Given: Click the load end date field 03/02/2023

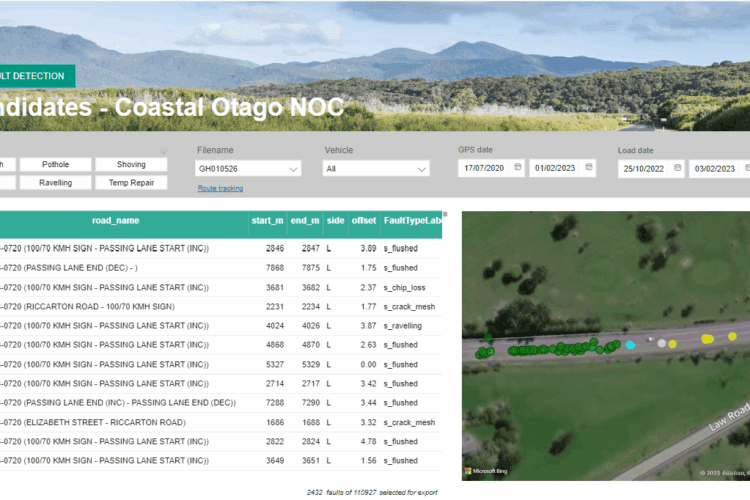Looking at the screenshot, I should click(713, 169).
